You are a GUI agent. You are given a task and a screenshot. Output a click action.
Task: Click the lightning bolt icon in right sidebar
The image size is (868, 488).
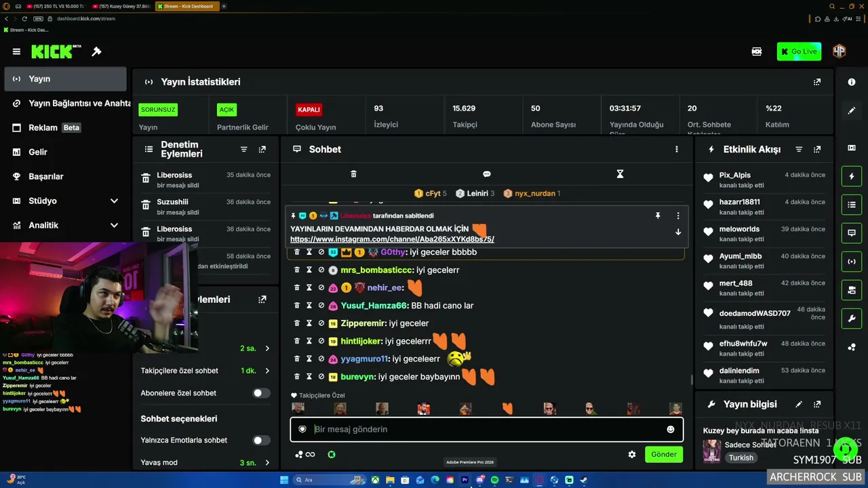tap(852, 176)
